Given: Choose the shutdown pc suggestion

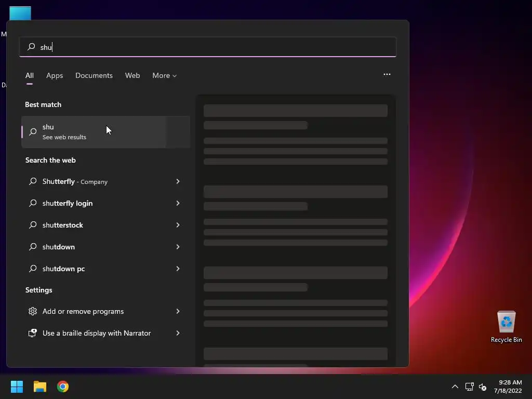Looking at the screenshot, I should [x=105, y=269].
